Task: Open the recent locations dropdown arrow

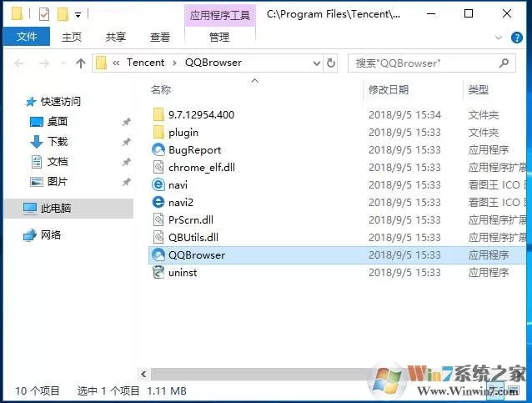Action: pyautogui.click(x=63, y=63)
